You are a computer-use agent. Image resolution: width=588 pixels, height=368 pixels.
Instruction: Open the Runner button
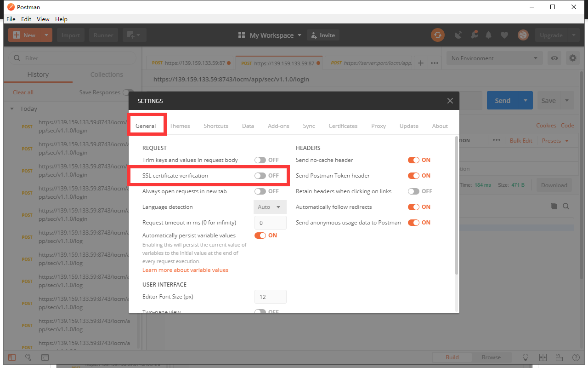pyautogui.click(x=104, y=35)
